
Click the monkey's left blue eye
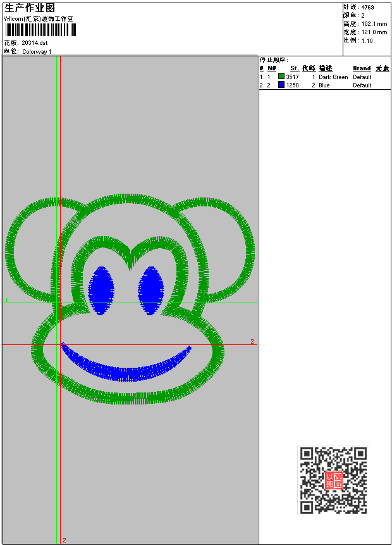click(101, 291)
